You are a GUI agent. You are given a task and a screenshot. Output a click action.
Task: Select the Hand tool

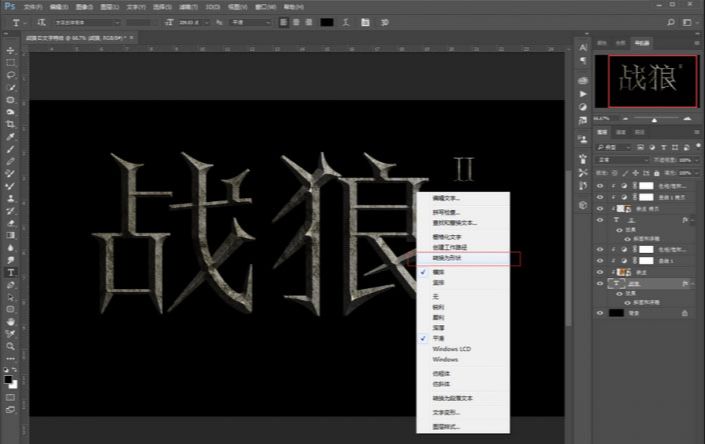[x=10, y=322]
